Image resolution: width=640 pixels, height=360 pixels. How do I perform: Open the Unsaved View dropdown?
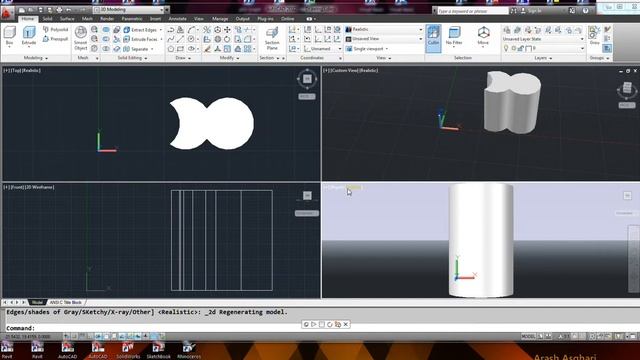click(384, 39)
